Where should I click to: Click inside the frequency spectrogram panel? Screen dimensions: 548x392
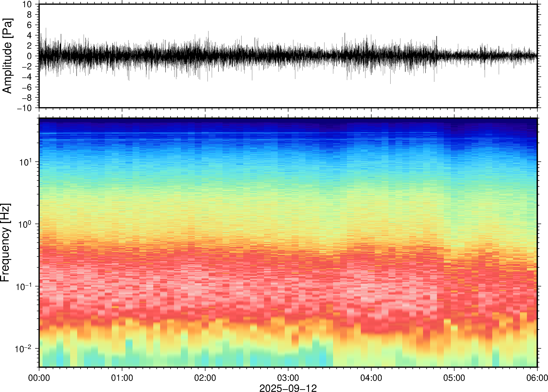coord(288,243)
